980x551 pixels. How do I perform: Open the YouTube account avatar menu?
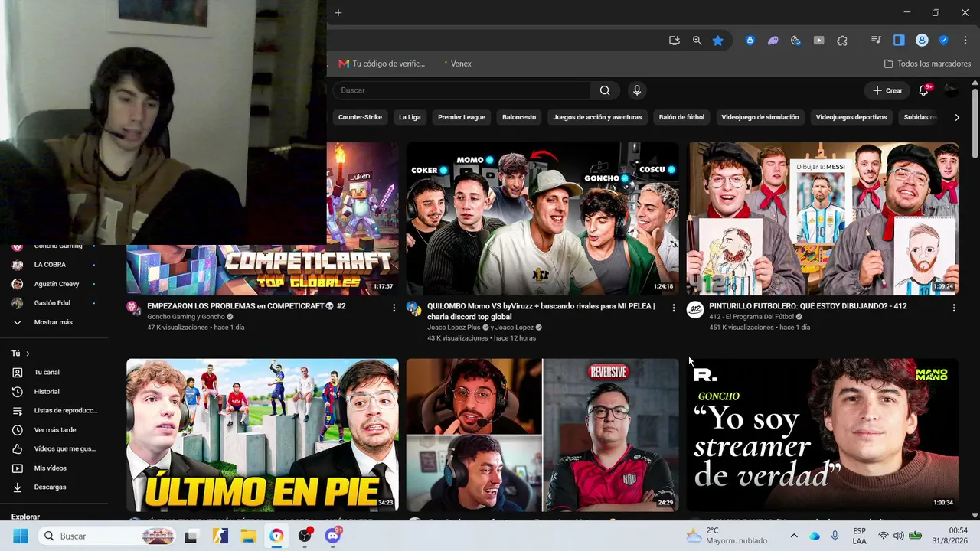pos(951,90)
